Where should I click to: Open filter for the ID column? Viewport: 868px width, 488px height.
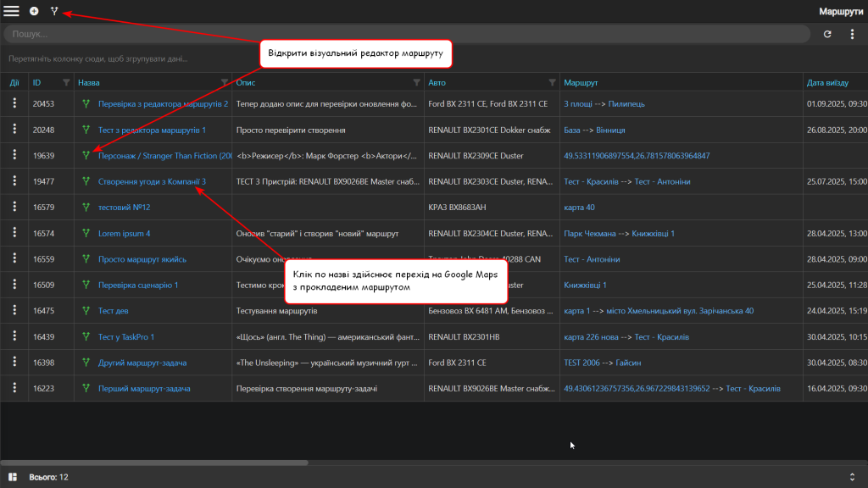point(66,82)
